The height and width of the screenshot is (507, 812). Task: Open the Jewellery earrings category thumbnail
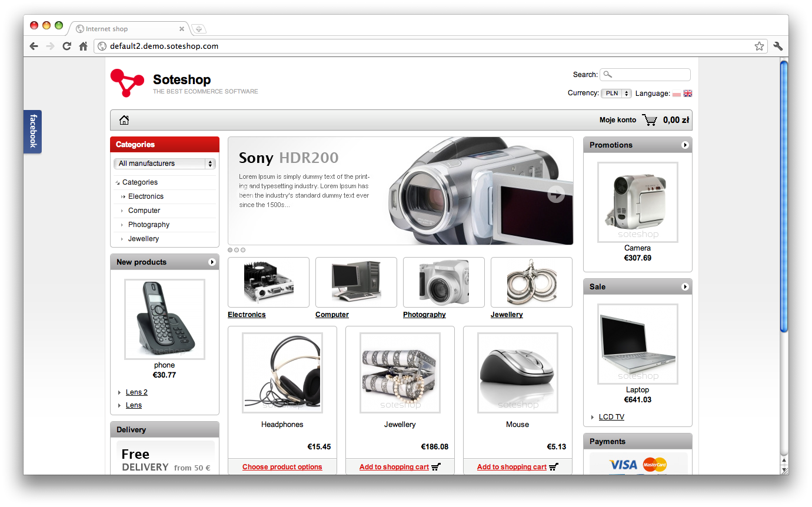click(531, 282)
